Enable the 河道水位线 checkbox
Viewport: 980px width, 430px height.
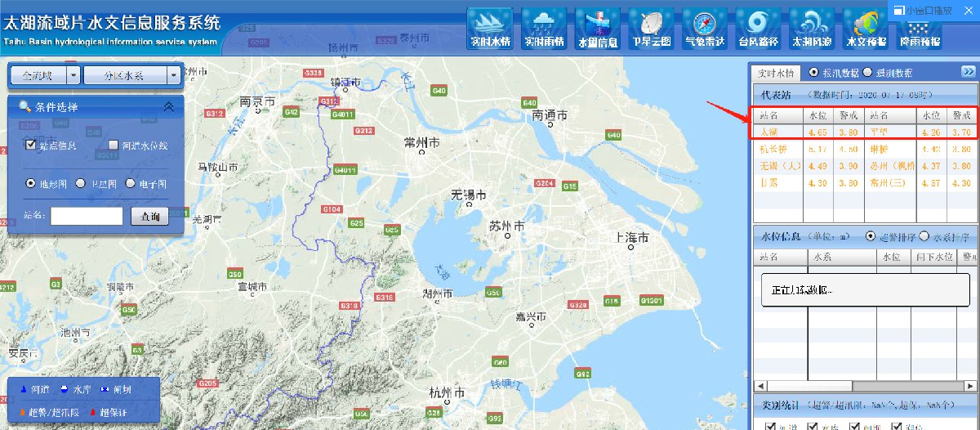tap(114, 145)
